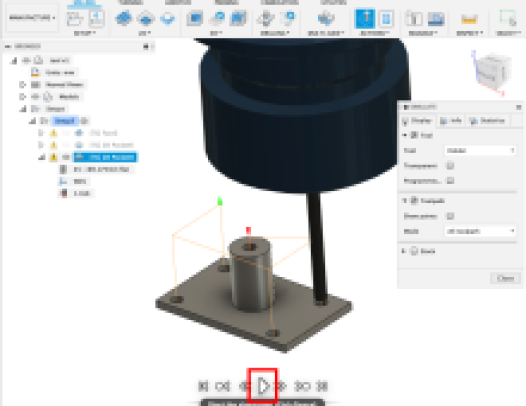Open the Manufacture workspace switcher dropdown
This screenshot has height=406, width=526.
pyautogui.click(x=32, y=17)
